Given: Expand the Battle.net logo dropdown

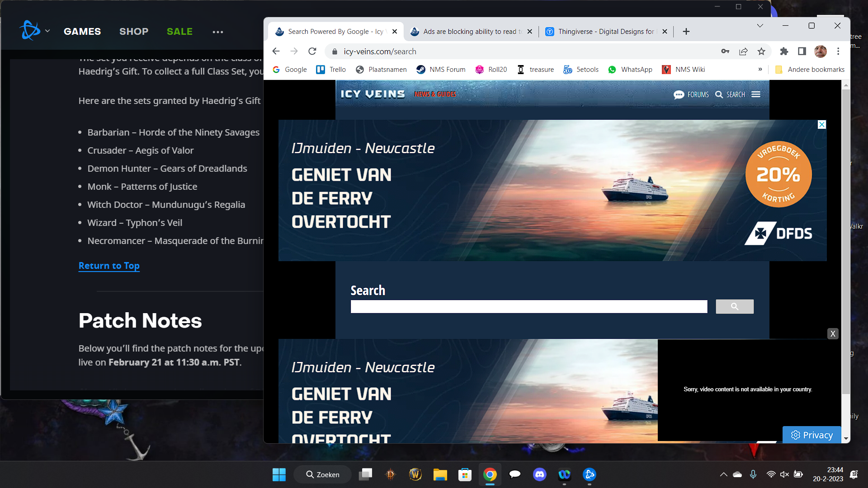Looking at the screenshot, I should (47, 31).
